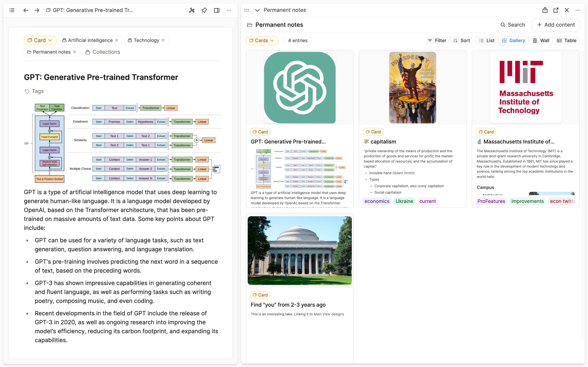Open the outline list icon in the left pane

tap(12, 10)
